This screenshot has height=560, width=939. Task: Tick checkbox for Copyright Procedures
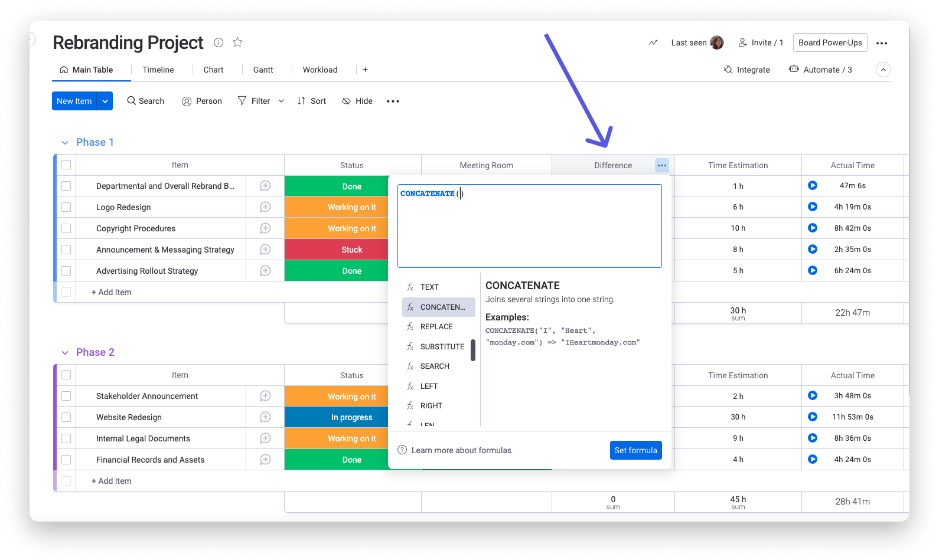[66, 228]
